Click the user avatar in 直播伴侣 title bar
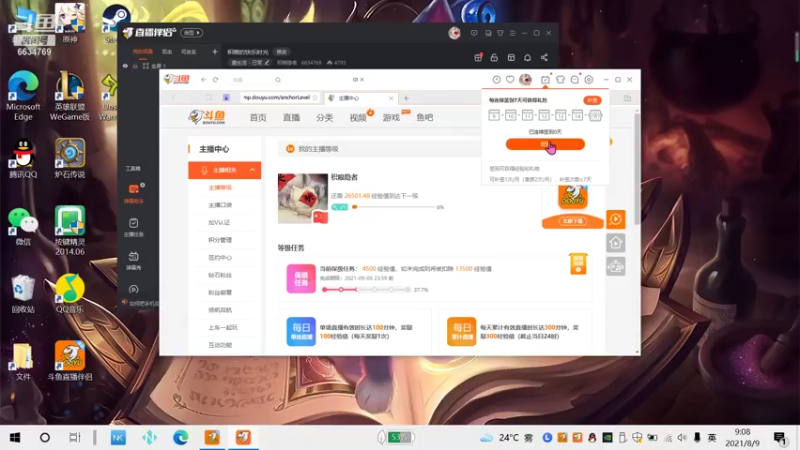The width and height of the screenshot is (800, 450). (454, 33)
